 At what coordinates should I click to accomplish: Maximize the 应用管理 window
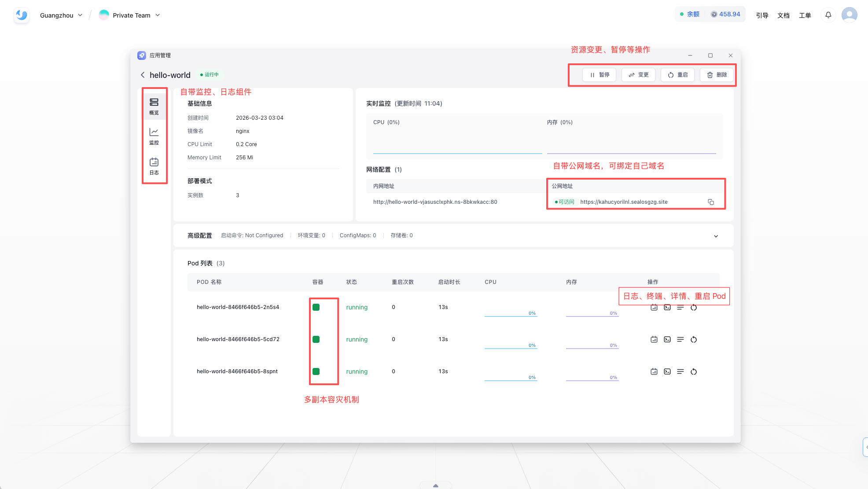coord(710,55)
